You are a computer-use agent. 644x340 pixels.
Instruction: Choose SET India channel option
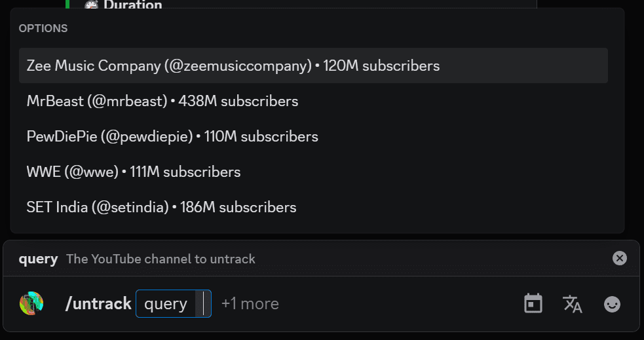point(161,207)
